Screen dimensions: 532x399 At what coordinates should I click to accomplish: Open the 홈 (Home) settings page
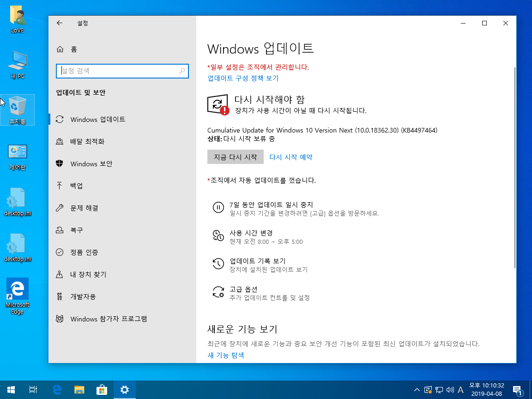(x=67, y=49)
